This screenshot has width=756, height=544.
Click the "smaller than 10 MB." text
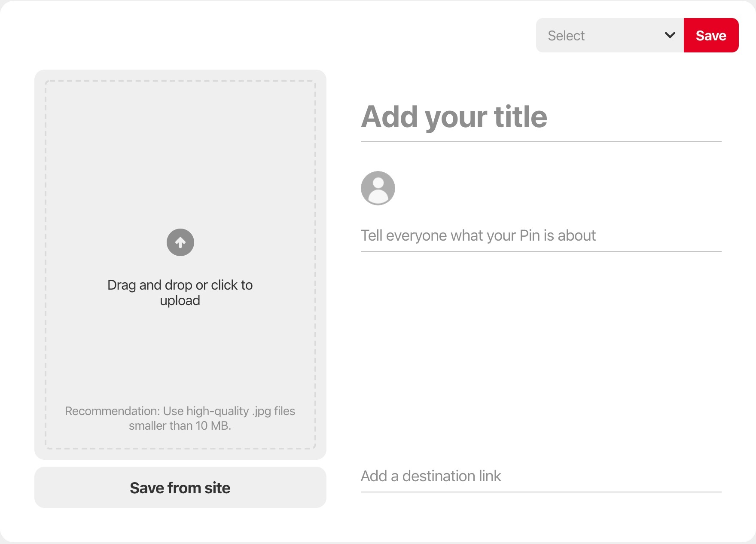coord(180,426)
